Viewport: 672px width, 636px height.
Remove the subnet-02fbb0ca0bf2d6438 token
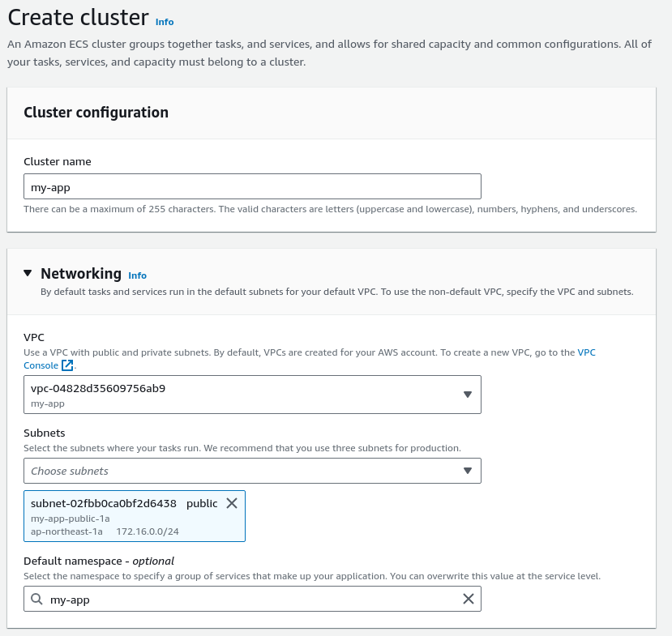click(x=232, y=503)
